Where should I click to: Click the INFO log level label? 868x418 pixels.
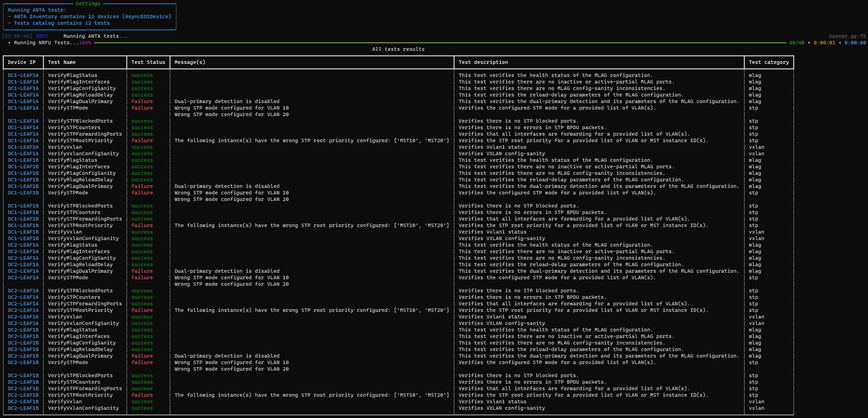pos(42,36)
